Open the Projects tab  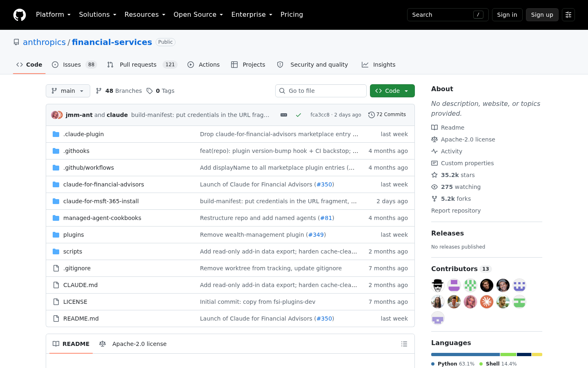point(248,65)
